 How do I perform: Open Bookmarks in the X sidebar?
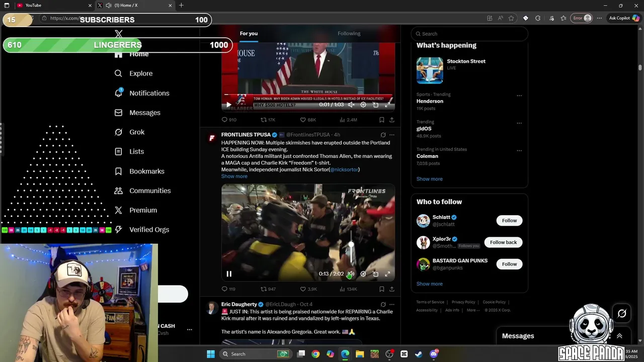coord(139,171)
